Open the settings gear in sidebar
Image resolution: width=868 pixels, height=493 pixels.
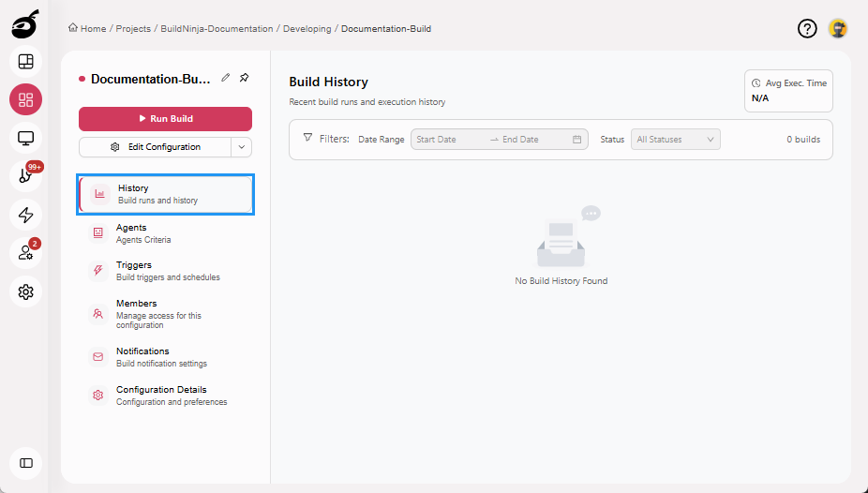pos(26,291)
